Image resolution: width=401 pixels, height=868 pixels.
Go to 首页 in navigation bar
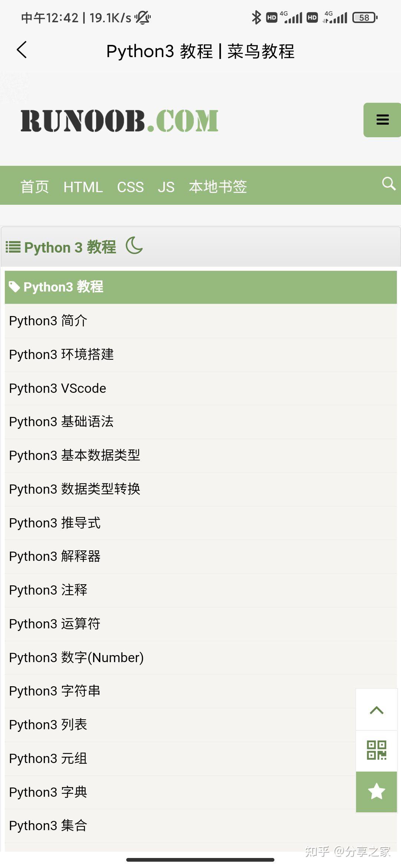(35, 187)
